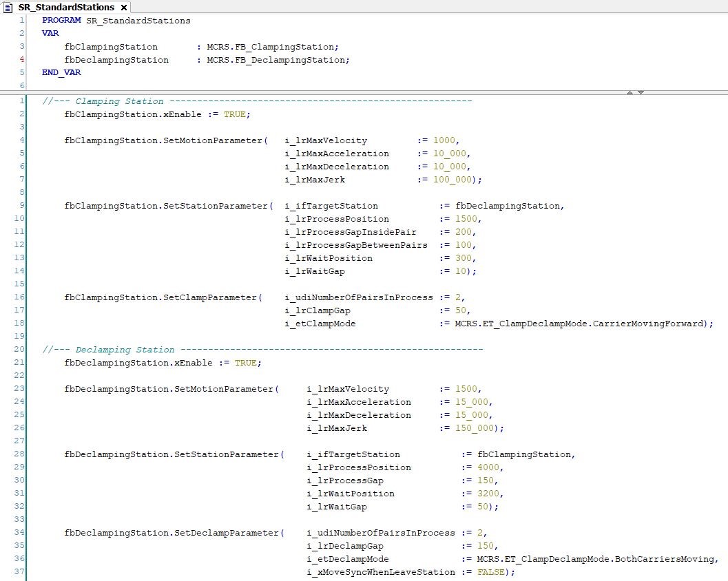
Task: Click the down arrow on the pane splitter
Action: click(x=641, y=92)
